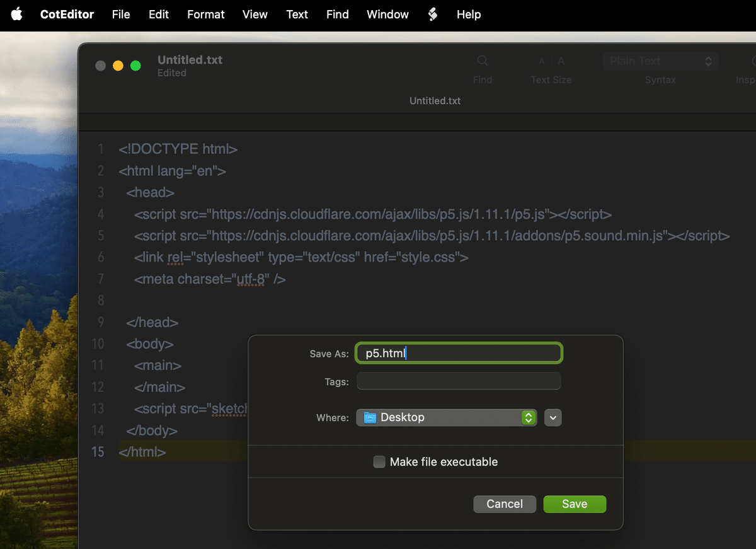Image resolution: width=756 pixels, height=549 pixels.
Task: Click the Scripts menu icon
Action: coord(432,14)
